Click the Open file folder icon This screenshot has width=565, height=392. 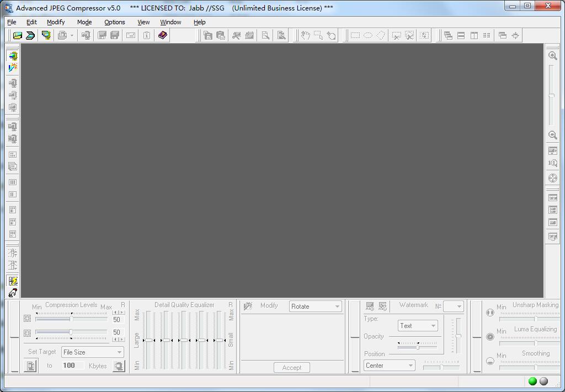click(18, 35)
